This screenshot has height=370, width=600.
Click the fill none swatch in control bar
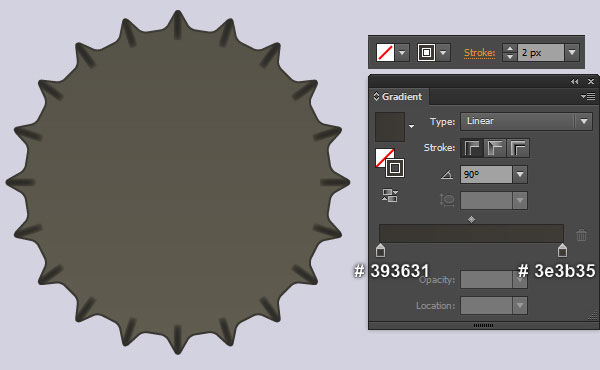coord(385,52)
